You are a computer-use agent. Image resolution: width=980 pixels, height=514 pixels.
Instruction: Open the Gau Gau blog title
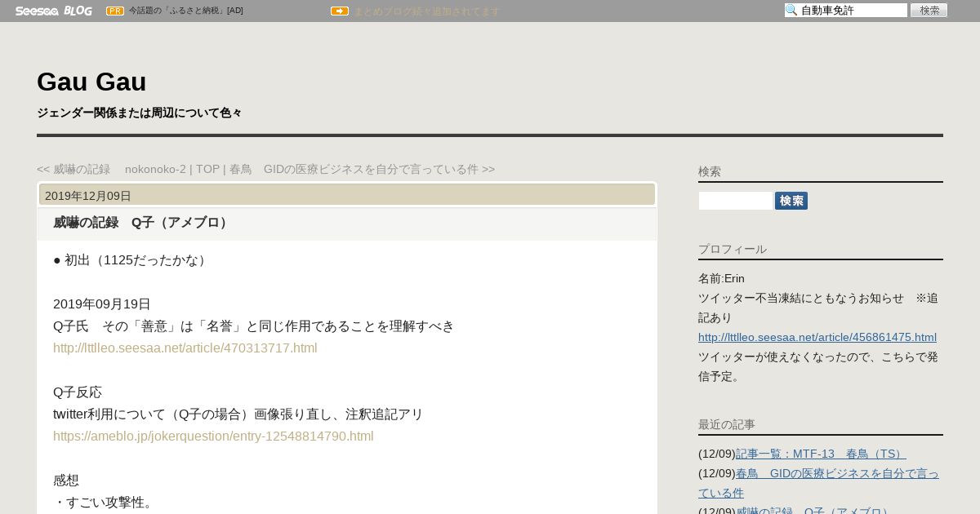91,82
